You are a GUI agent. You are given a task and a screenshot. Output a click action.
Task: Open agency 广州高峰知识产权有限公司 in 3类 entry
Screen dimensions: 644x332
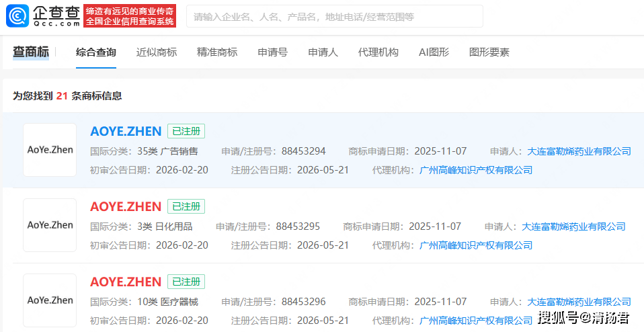(x=476, y=245)
